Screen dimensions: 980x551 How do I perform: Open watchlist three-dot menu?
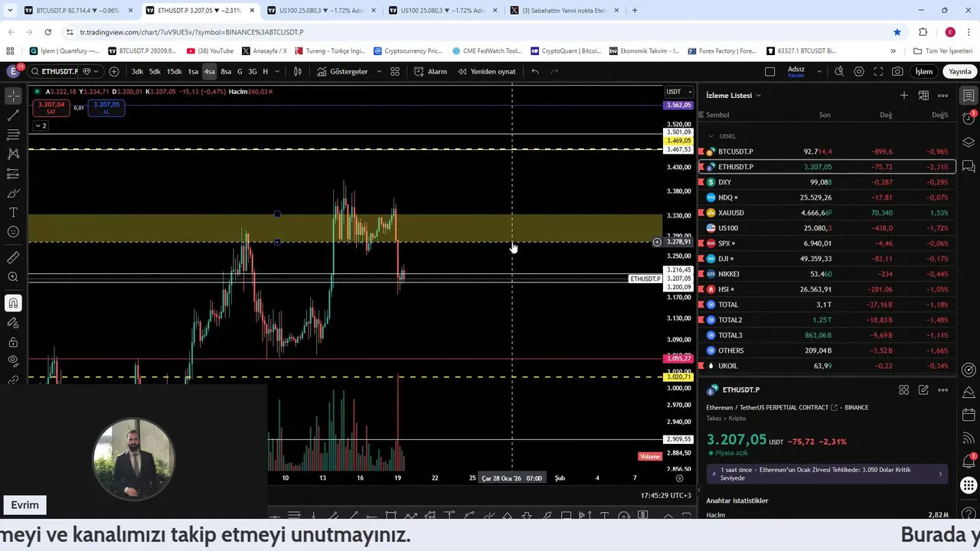click(943, 95)
